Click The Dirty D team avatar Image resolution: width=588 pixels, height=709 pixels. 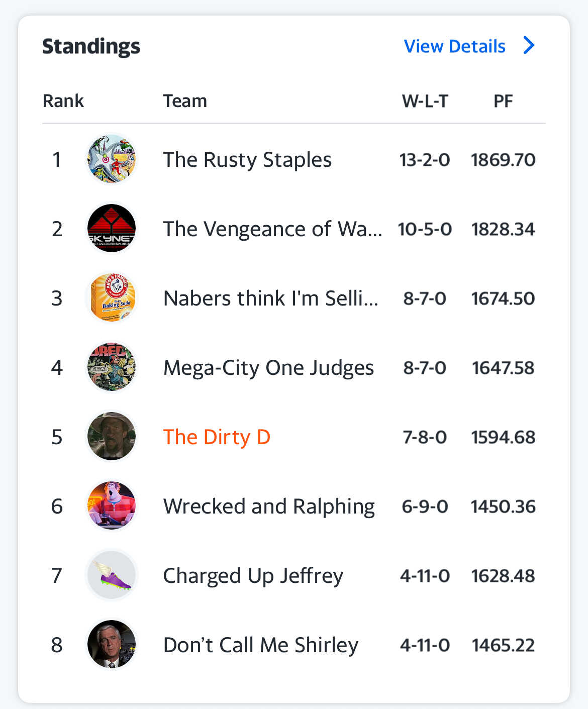pyautogui.click(x=112, y=437)
